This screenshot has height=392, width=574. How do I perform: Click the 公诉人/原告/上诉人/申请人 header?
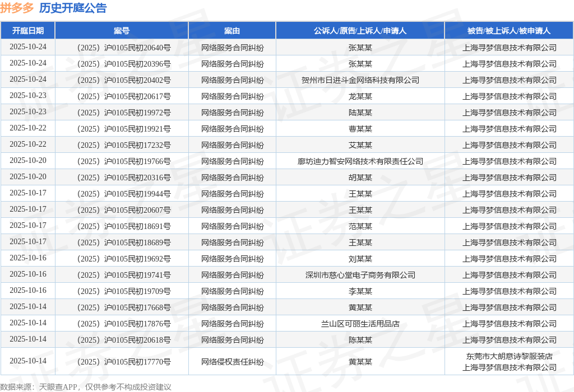[x=360, y=31]
